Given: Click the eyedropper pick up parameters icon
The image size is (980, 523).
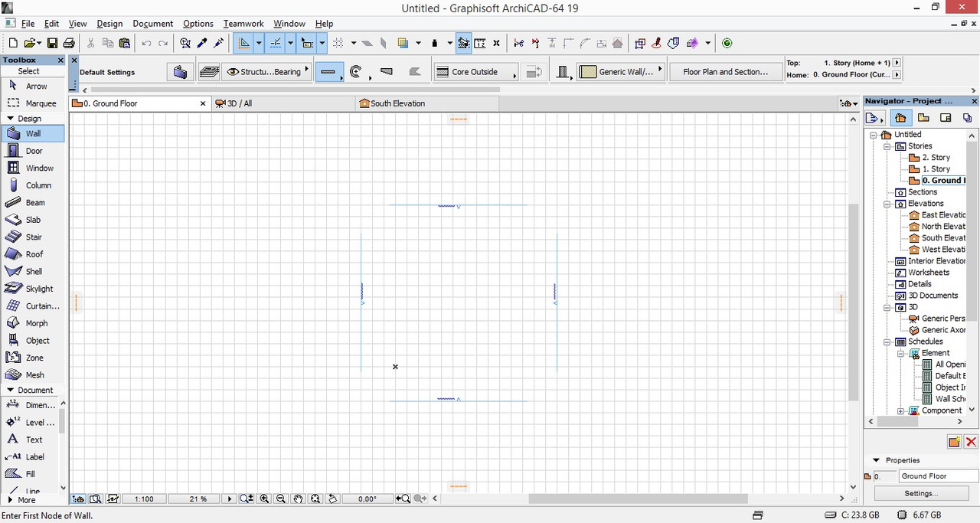Looking at the screenshot, I should 202,44.
